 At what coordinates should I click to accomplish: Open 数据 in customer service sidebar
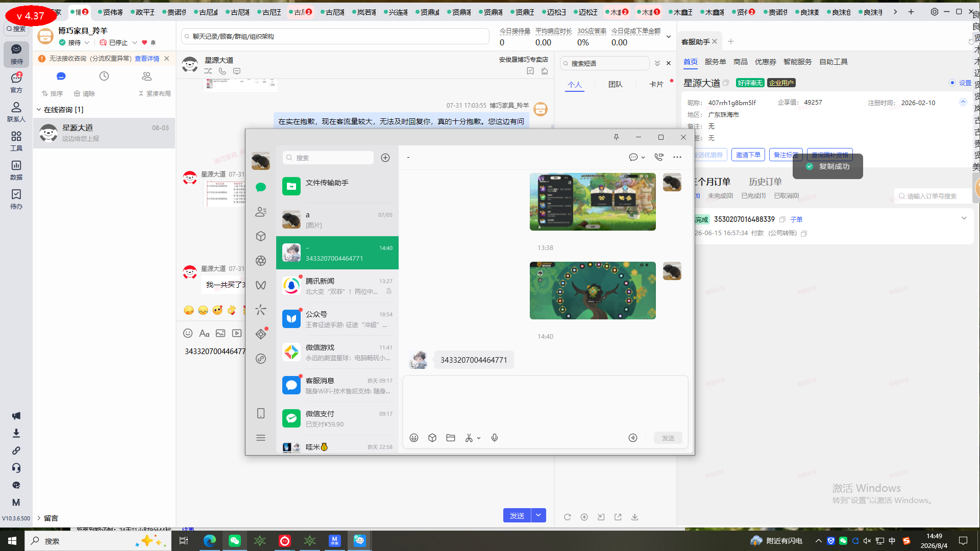pos(16,170)
